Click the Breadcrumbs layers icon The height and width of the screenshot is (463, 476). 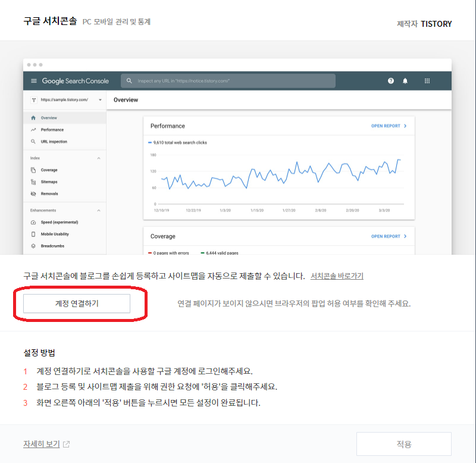[33, 246]
